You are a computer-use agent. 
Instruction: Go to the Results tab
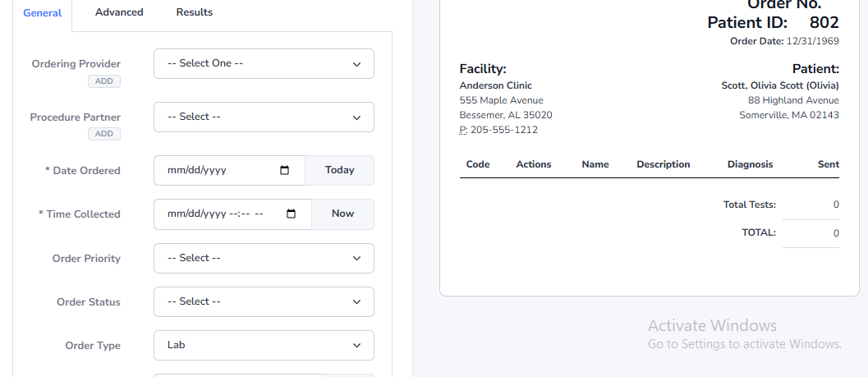pyautogui.click(x=195, y=12)
